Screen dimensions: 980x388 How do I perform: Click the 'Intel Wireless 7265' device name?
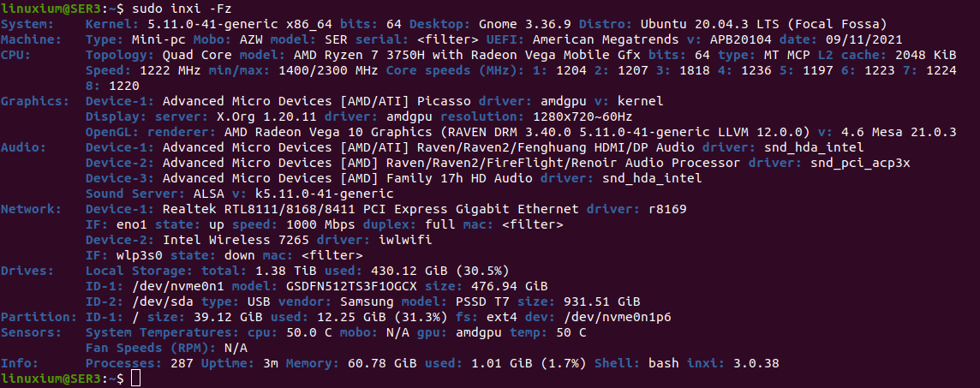pyautogui.click(x=236, y=240)
